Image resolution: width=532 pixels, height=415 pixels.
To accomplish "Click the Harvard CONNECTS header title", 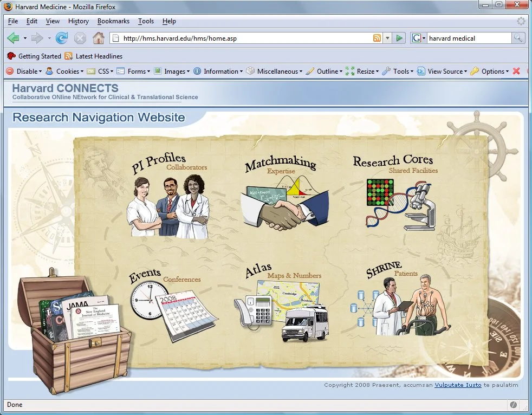I will click(x=65, y=88).
